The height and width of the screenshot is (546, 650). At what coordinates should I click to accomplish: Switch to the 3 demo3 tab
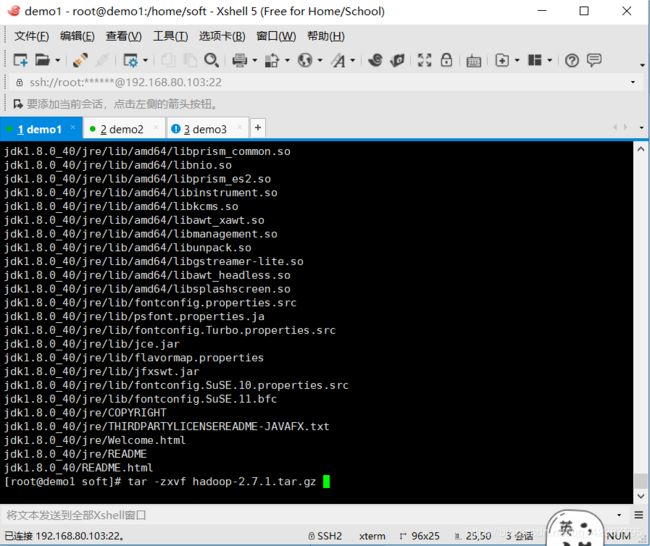pyautogui.click(x=205, y=129)
